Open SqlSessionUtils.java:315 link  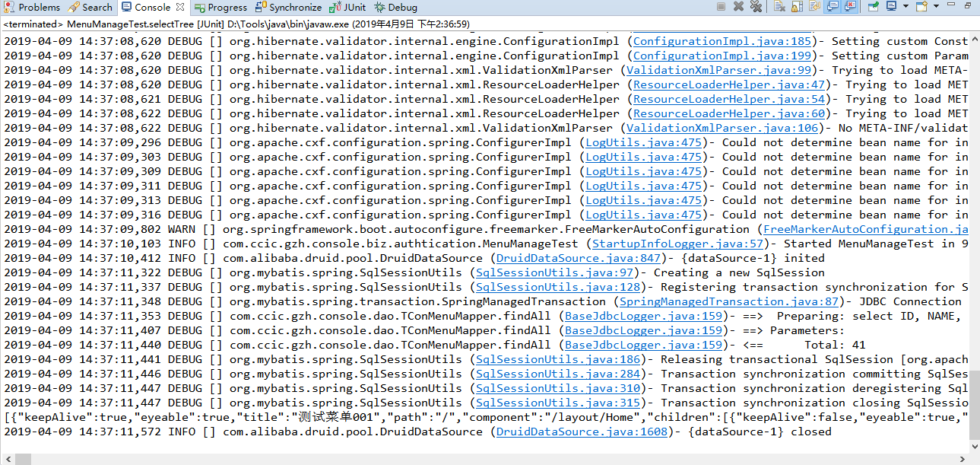coord(557,403)
